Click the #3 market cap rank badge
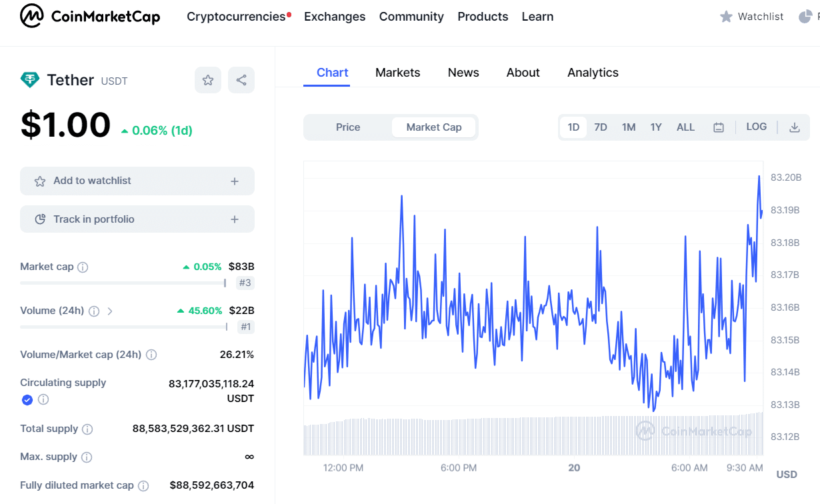The image size is (820, 504). [x=245, y=283]
